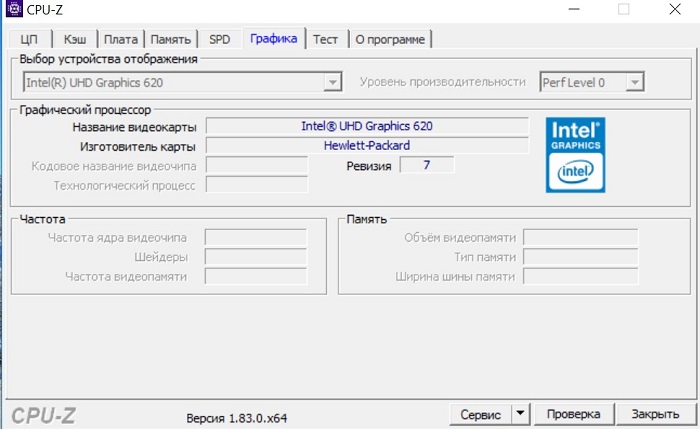Select the Графика tab
700x429 pixels.
pyautogui.click(x=274, y=38)
